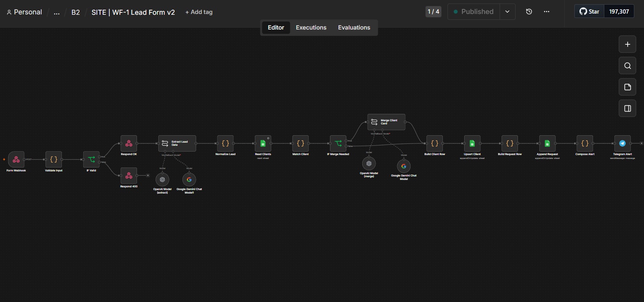644x302 pixels.
Task: Click the plus add node button
Action: pos(627,44)
